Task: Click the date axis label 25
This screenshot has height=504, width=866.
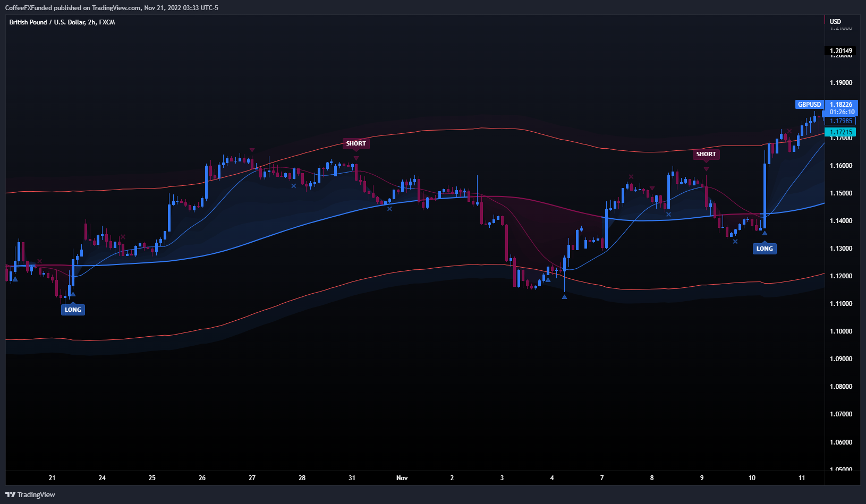Action: pyautogui.click(x=152, y=478)
